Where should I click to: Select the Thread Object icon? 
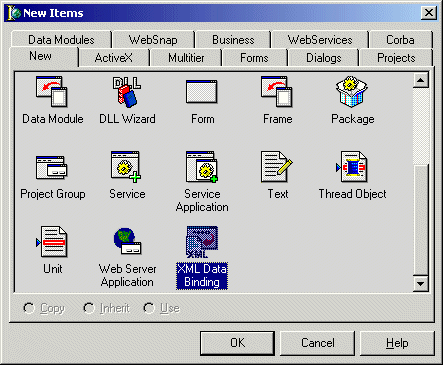352,167
